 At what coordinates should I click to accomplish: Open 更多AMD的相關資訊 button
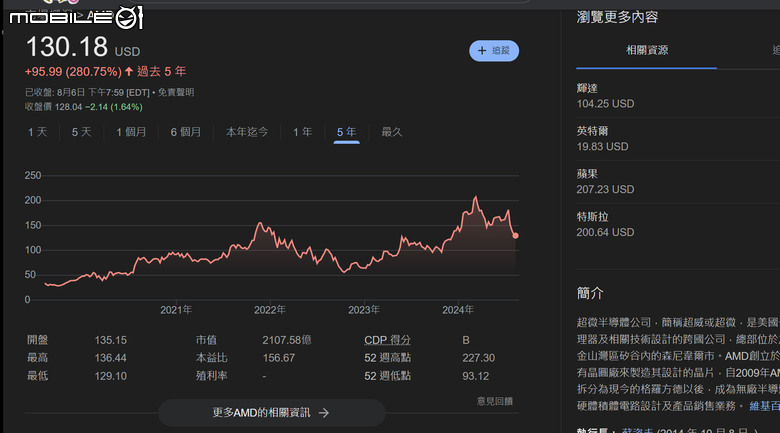coord(272,413)
